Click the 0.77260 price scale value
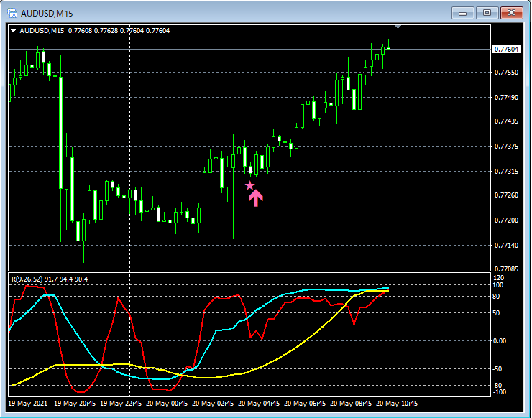 [507, 195]
